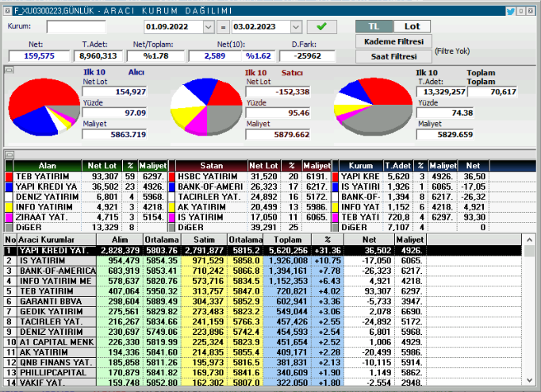Screen dimensions: 541x392
Task: Click the Ilk 10 Alıcı pie chart
Action: click(x=44, y=107)
